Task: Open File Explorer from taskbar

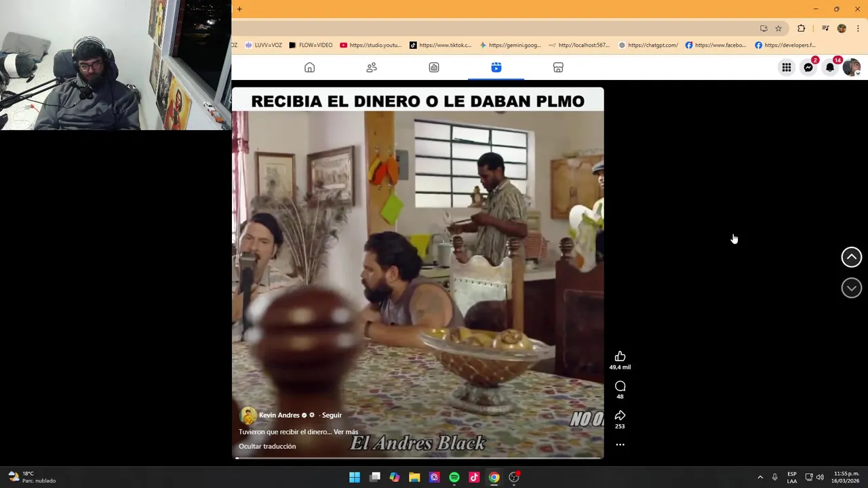Action: tap(414, 477)
